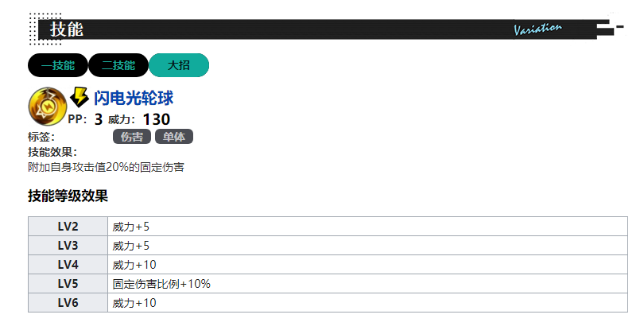Open the 闪电光轮球 skill name link
Image resolution: width=644 pixels, height=330 pixels.
134,98
